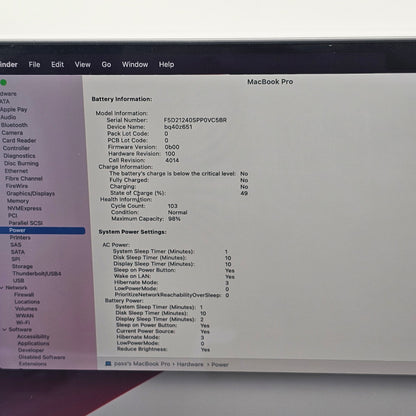Select PCI in sidebar
Image resolution: width=416 pixels, height=416 pixels.
(13, 216)
